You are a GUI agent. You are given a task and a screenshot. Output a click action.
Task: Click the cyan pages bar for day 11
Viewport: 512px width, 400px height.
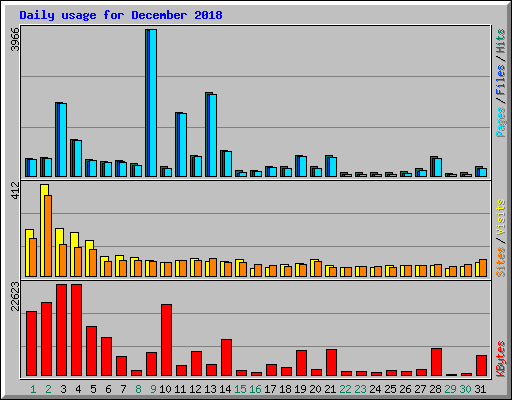tap(183, 145)
